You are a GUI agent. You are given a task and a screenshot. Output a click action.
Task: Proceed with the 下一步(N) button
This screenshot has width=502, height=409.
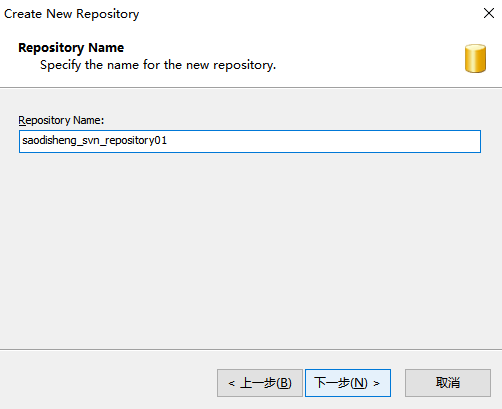[348, 383]
